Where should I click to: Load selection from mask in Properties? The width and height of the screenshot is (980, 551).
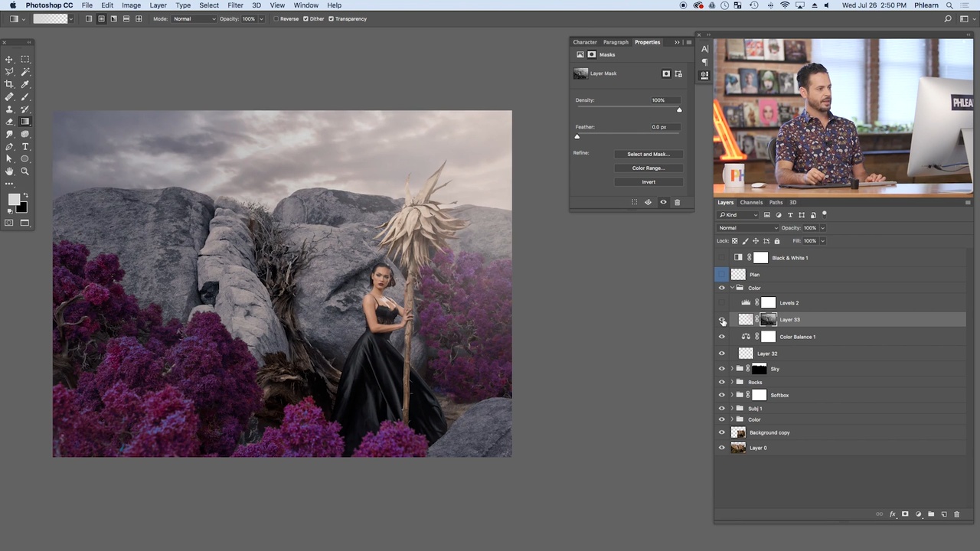click(x=634, y=202)
